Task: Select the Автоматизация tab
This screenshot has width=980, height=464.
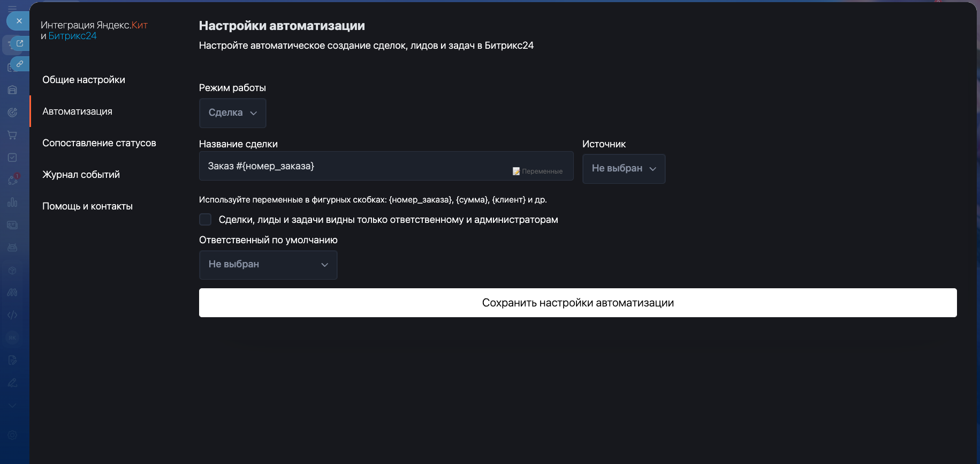Action: pyautogui.click(x=78, y=111)
